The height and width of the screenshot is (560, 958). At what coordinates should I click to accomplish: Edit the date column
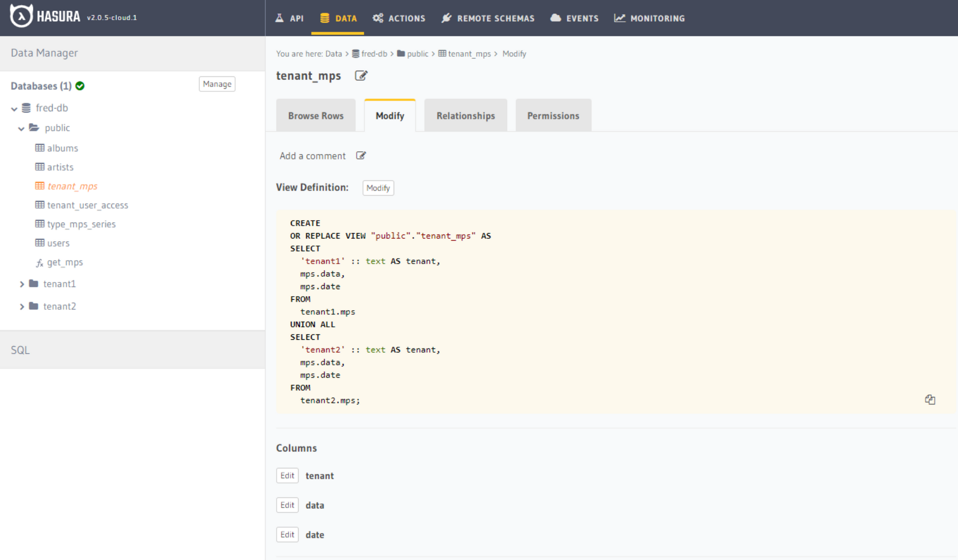coord(287,534)
